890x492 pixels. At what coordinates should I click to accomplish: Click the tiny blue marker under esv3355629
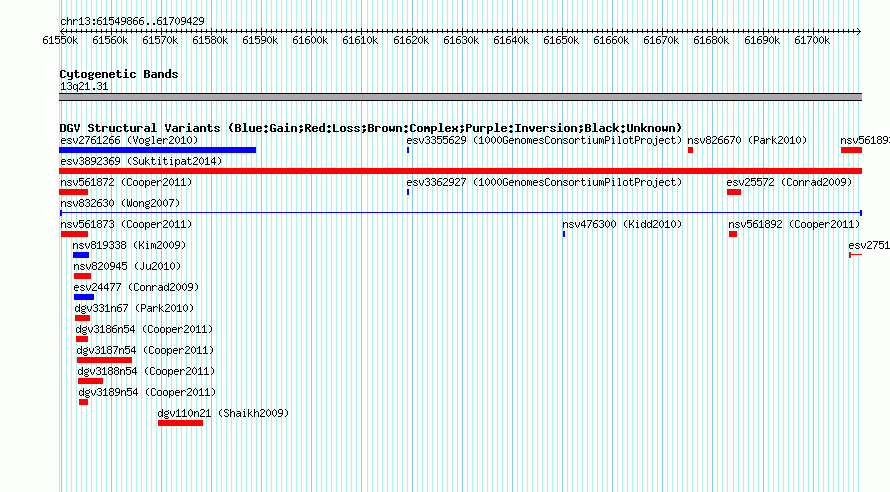(x=408, y=150)
